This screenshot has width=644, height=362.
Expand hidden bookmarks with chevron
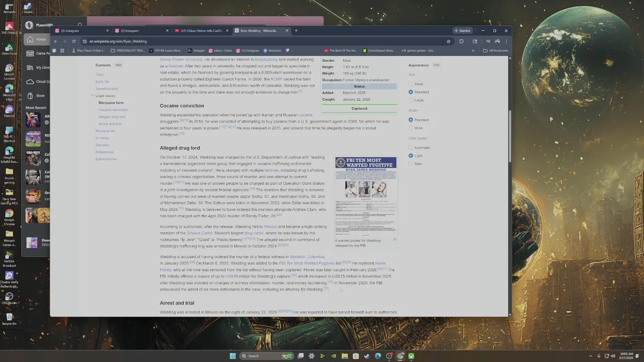tap(473, 50)
